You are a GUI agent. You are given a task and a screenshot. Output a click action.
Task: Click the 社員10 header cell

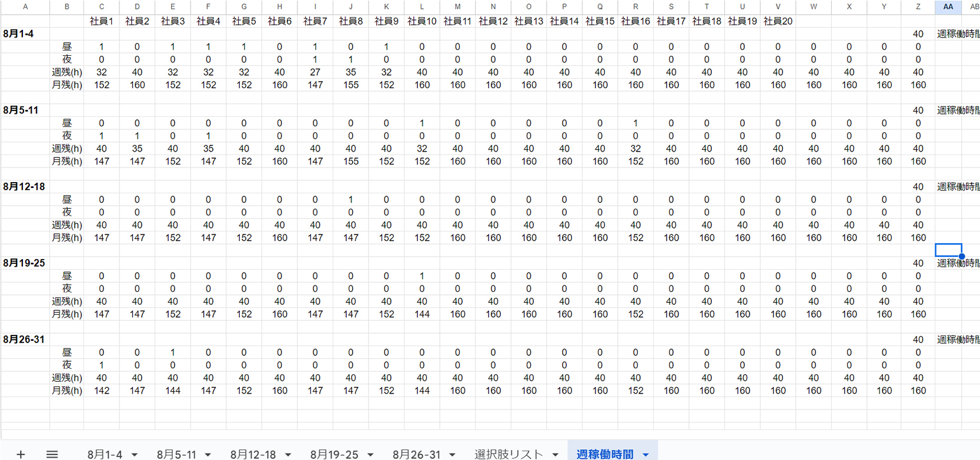click(x=422, y=21)
